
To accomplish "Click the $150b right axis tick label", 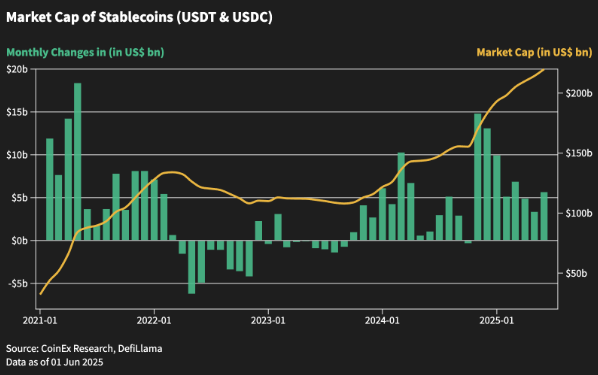I will click(x=579, y=153).
